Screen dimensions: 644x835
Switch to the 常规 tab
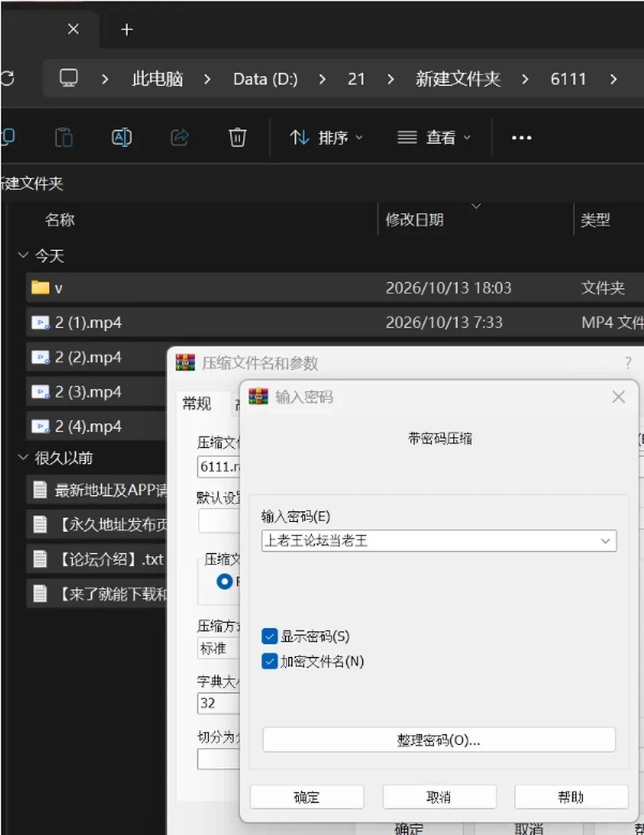(x=197, y=403)
